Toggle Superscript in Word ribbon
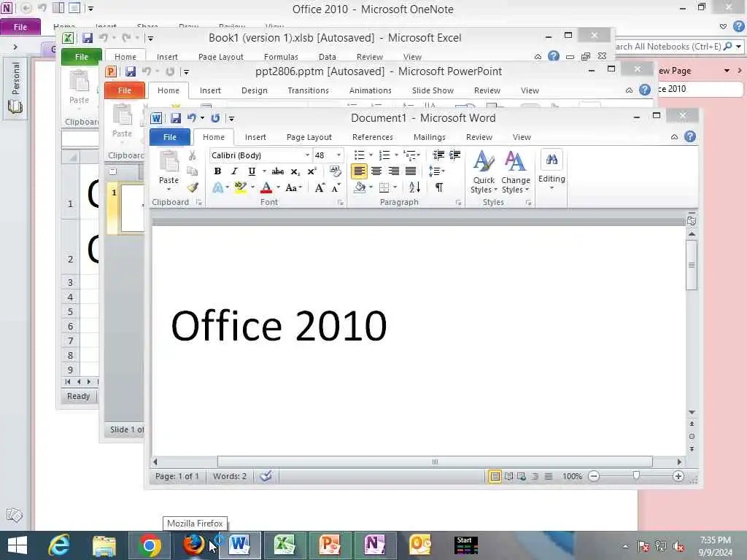The image size is (747, 560). (311, 171)
